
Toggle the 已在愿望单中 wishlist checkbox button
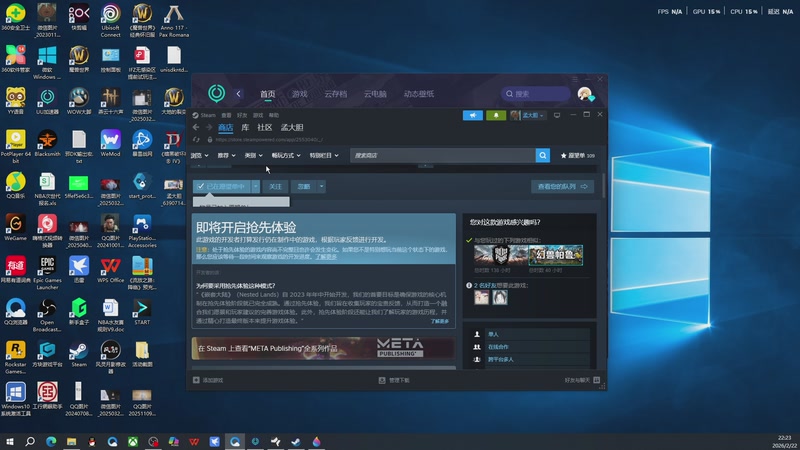point(222,186)
